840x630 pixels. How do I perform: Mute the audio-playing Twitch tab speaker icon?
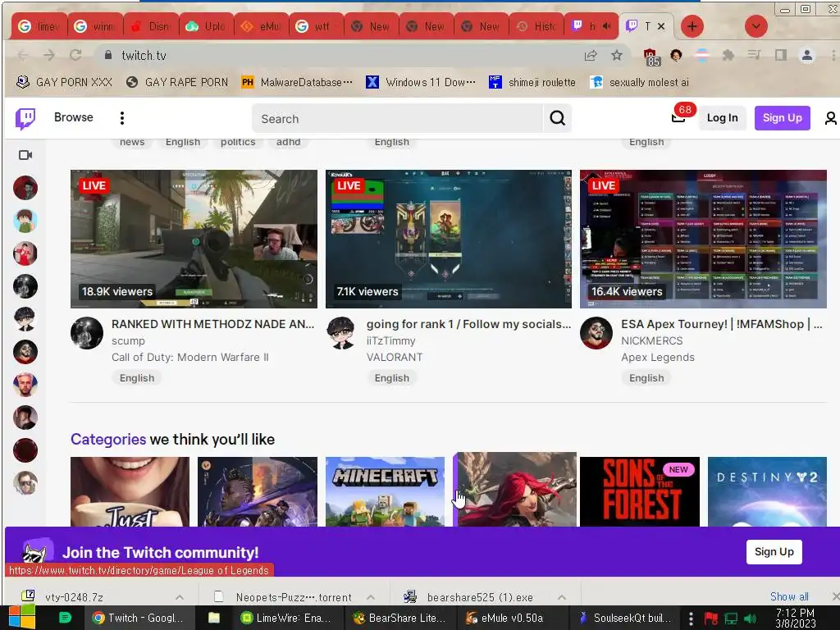606,25
